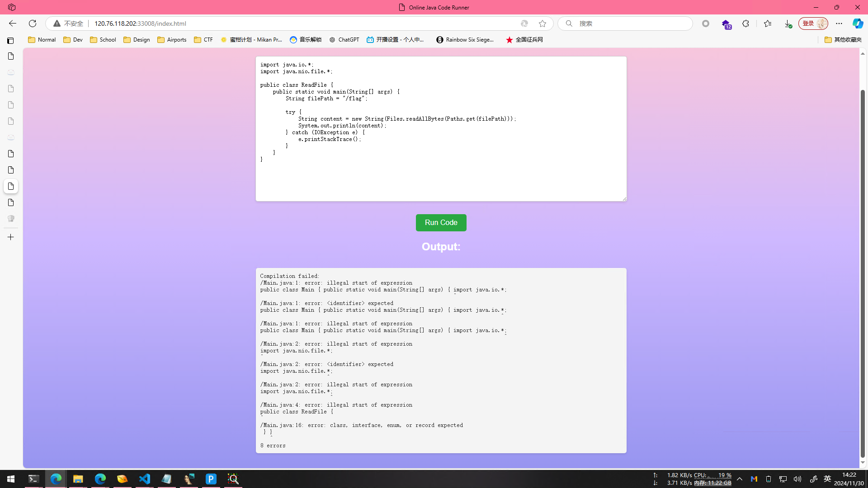
Task: Show hidden system tray icons chevron
Action: point(740,479)
